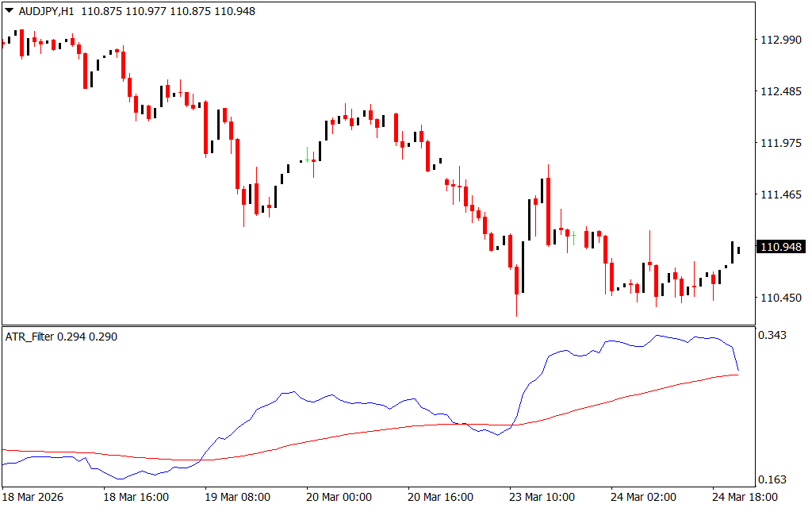Click the 112.990 price axis label
The width and height of the screenshot is (812, 508).
[x=780, y=40]
